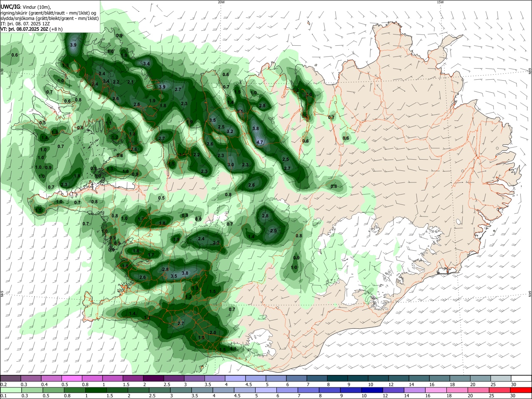Screen dimensions: 532x399
Task: Click the 'Vindur (10m)' header text
Action: 36,7
